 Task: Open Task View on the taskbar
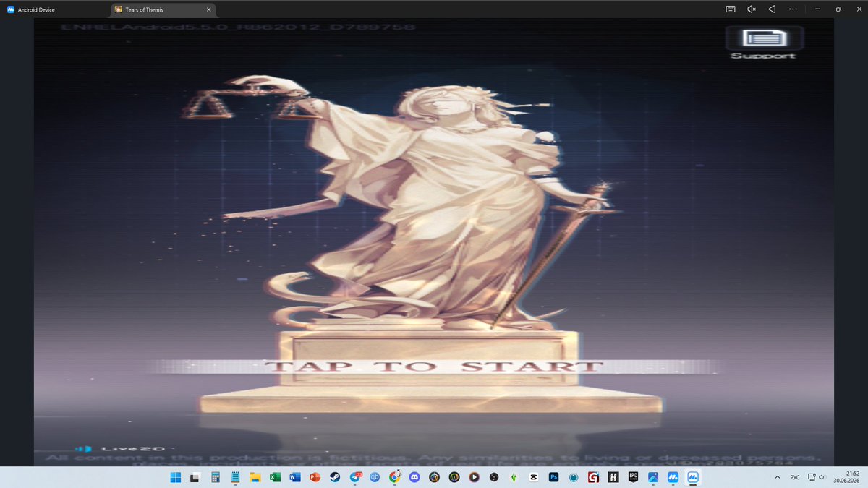[195, 477]
